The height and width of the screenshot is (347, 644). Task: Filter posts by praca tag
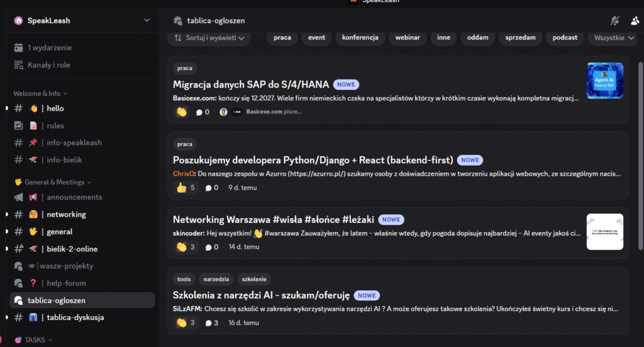coord(282,37)
